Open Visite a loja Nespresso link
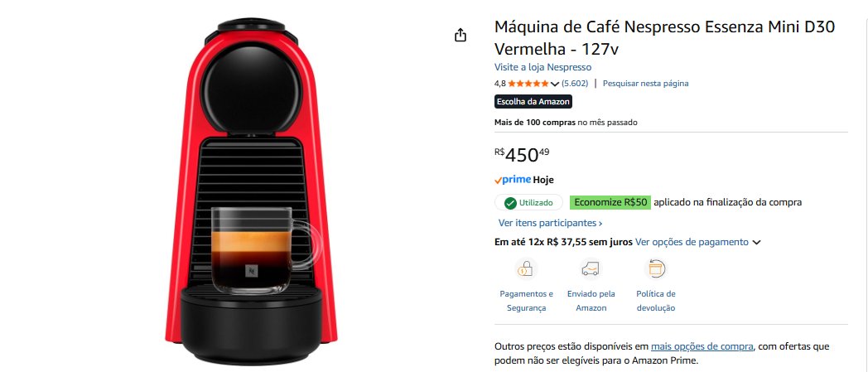 tap(542, 67)
